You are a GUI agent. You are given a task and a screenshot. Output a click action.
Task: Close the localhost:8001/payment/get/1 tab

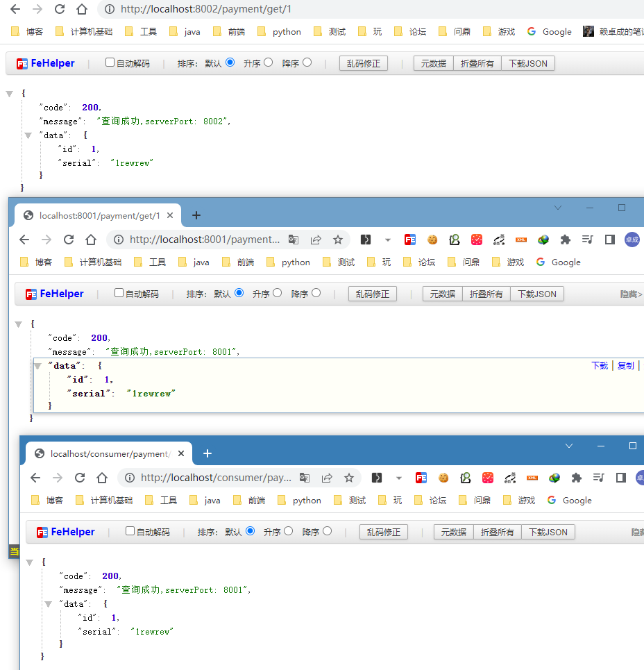[170, 215]
